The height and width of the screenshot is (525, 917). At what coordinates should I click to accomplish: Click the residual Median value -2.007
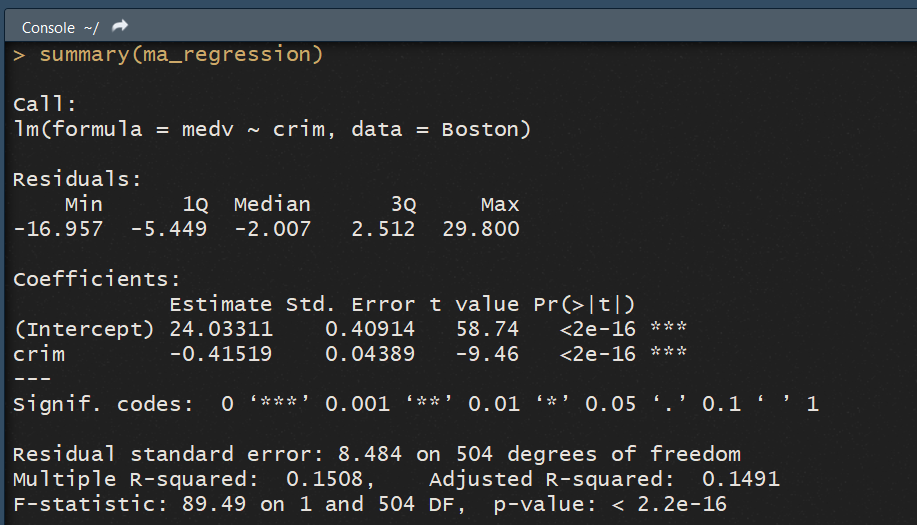click(x=272, y=229)
